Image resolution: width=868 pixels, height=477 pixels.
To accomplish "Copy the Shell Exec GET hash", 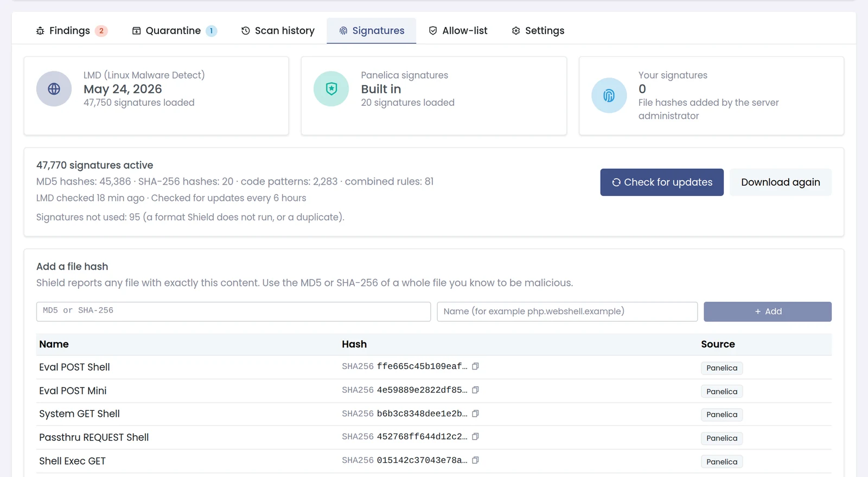I will pyautogui.click(x=475, y=460).
